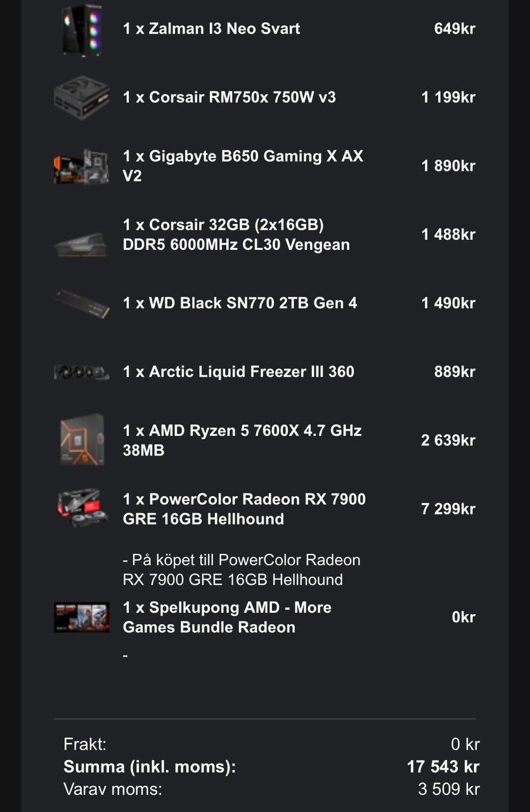
Task: Click the Gigabyte B650 motherboard thumbnail
Action: pos(82,166)
